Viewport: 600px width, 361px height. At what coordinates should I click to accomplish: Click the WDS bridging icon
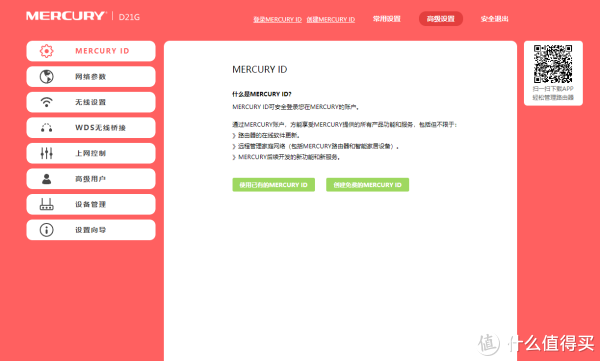coord(47,127)
